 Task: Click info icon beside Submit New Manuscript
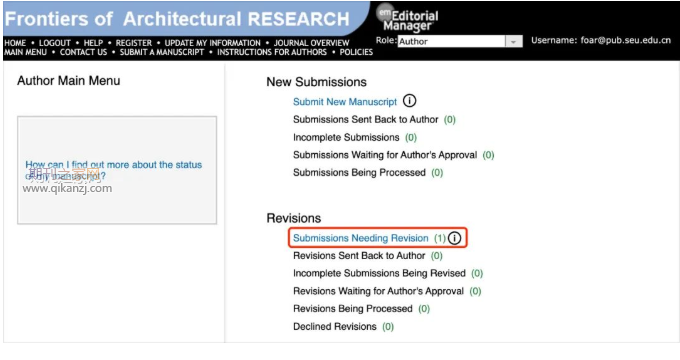click(x=409, y=101)
